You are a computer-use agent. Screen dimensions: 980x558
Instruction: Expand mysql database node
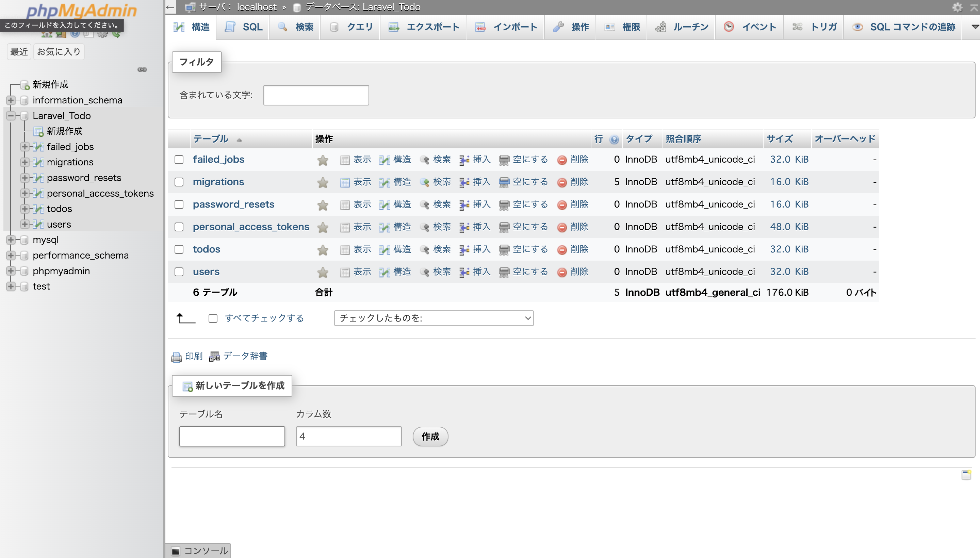point(11,240)
